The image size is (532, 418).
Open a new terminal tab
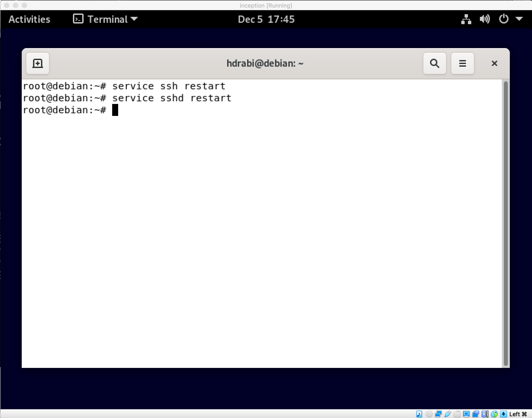pos(38,63)
